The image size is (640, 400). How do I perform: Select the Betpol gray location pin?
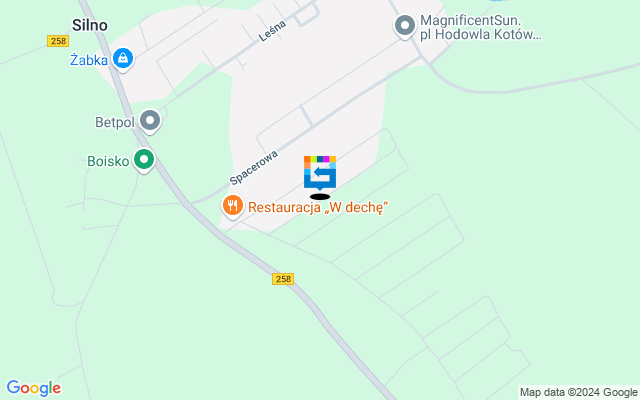[150, 121]
